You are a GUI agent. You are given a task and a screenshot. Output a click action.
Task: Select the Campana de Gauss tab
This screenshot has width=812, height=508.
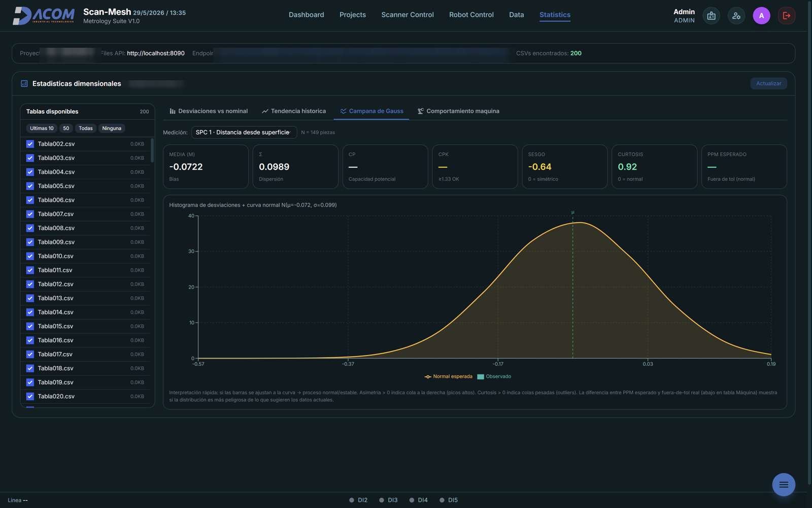(371, 111)
